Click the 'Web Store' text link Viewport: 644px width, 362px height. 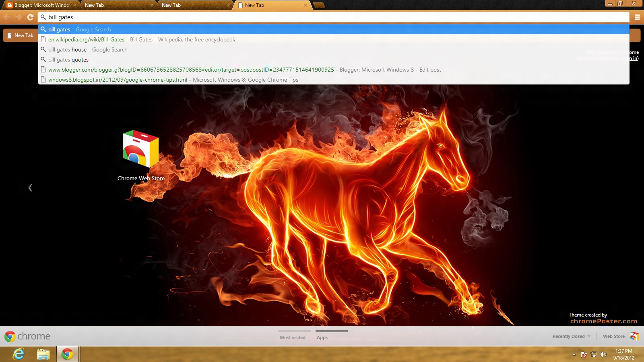click(x=614, y=336)
